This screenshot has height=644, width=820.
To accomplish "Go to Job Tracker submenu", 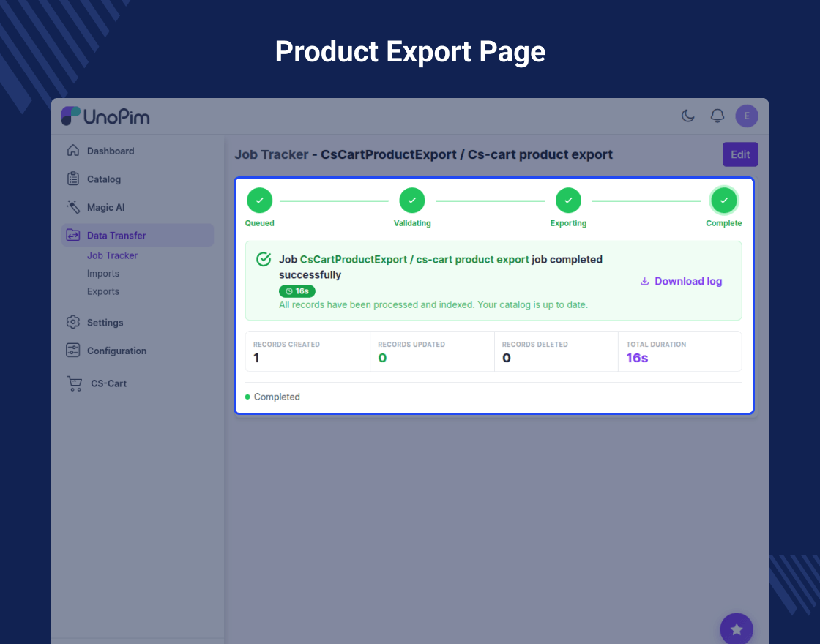I will click(112, 255).
